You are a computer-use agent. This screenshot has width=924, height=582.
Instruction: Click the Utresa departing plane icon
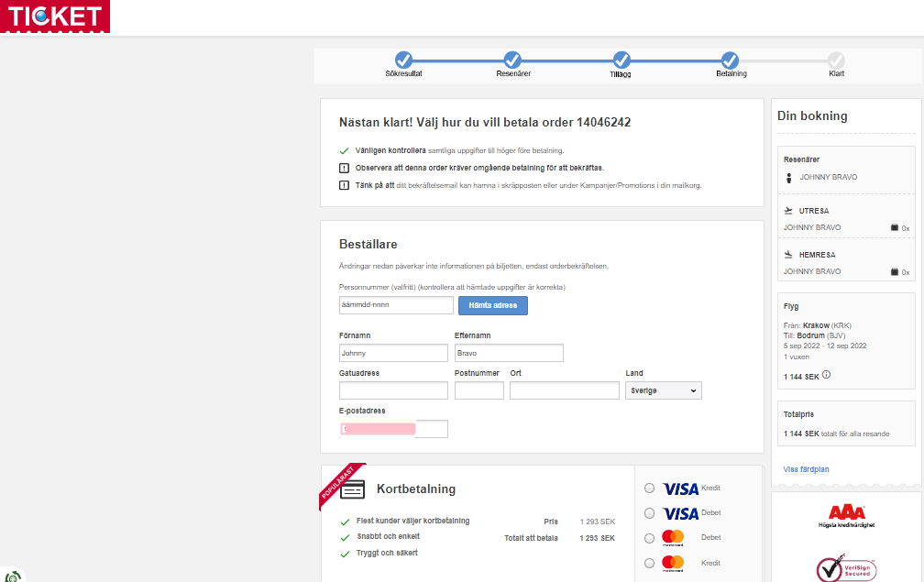pyautogui.click(x=788, y=210)
